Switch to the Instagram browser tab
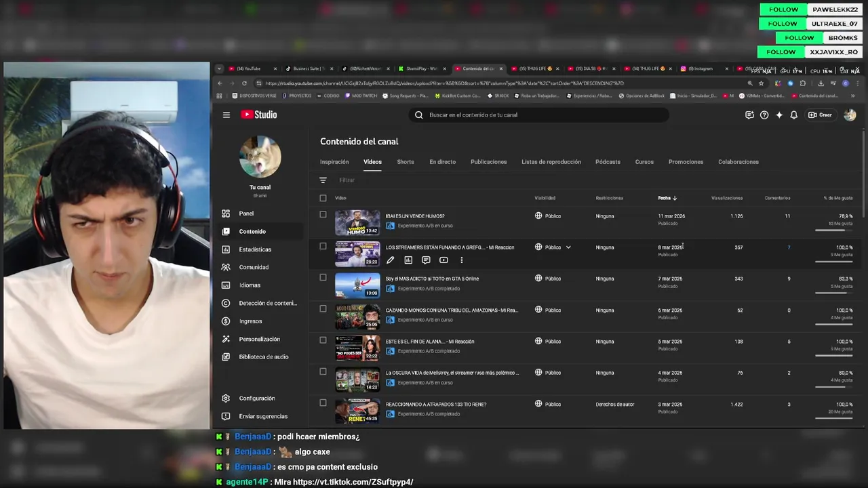 [702, 68]
